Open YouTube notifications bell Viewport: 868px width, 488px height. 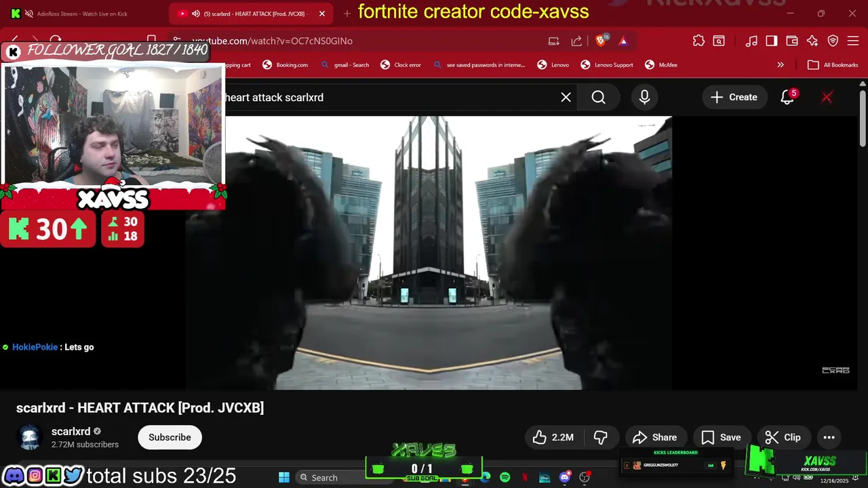tap(787, 98)
